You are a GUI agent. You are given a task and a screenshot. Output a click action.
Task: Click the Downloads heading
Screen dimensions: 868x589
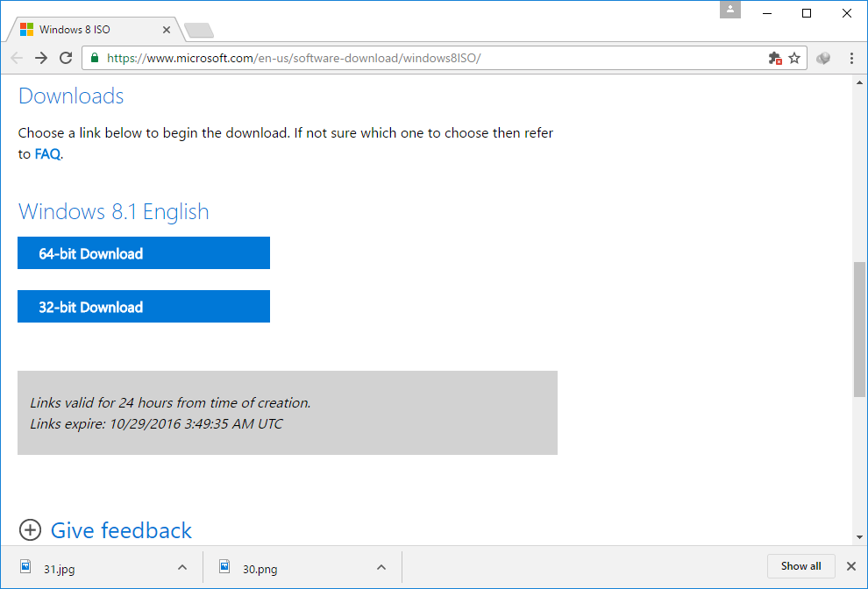[71, 96]
